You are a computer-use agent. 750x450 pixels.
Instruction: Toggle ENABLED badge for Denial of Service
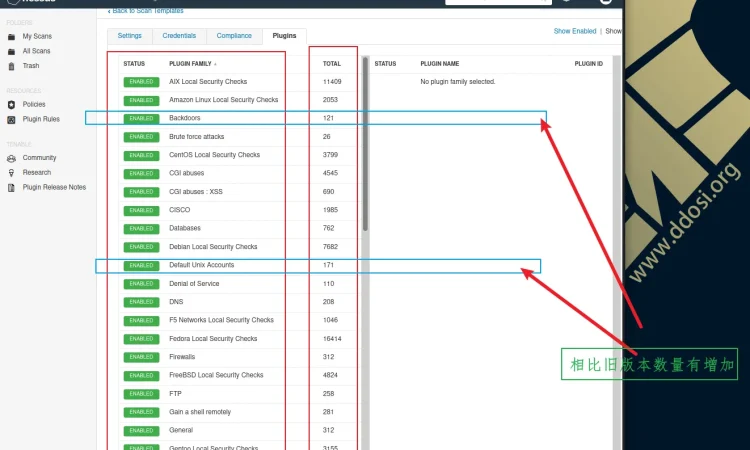[x=141, y=284]
